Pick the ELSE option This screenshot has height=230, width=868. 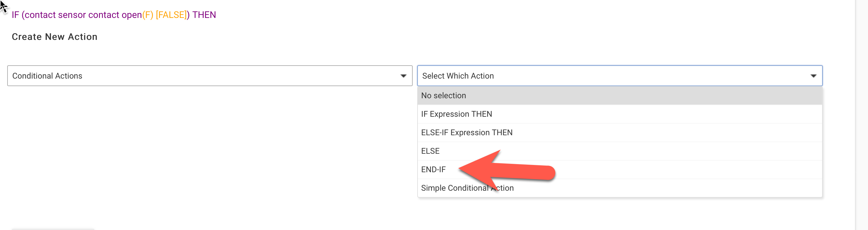click(x=620, y=151)
